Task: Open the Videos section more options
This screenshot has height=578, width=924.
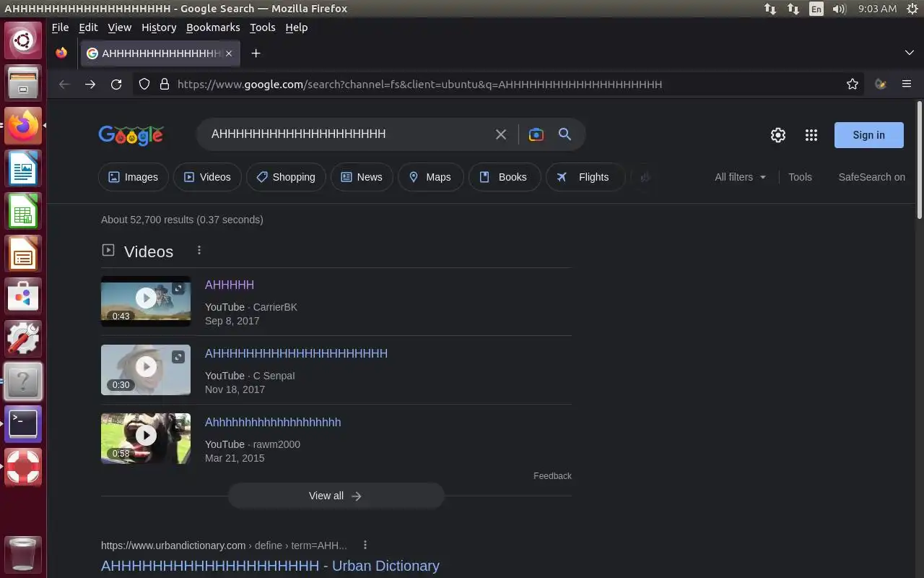Action: coord(199,250)
